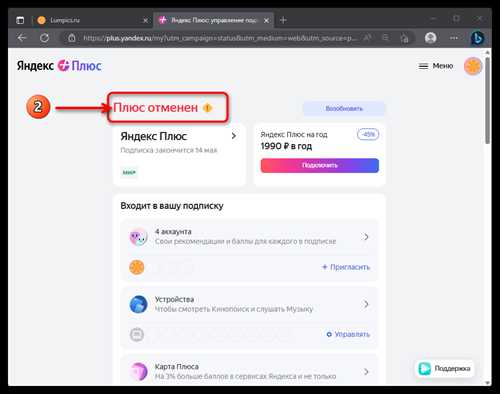500x394 pixels.
Task: Open the Яндекс logo link
Action: point(35,66)
